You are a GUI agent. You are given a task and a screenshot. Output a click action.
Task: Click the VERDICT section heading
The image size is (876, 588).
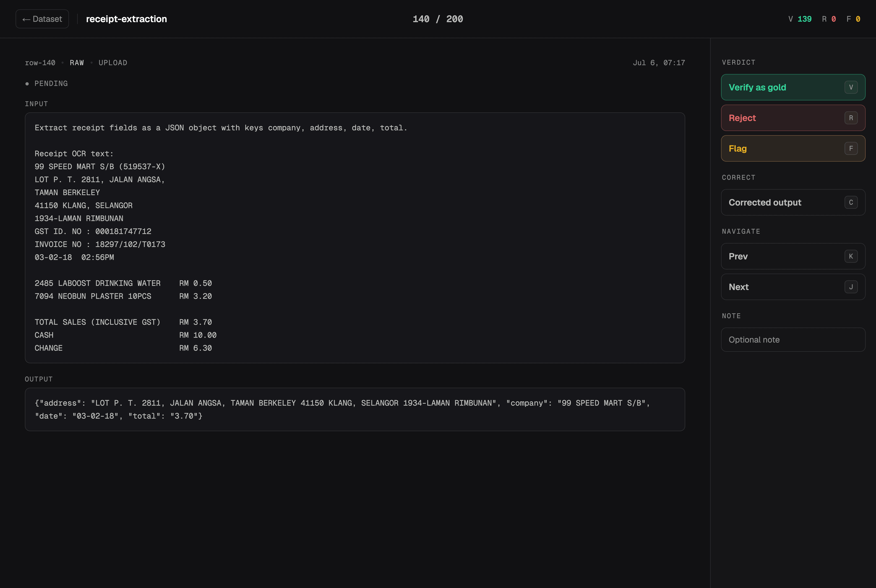[x=738, y=62]
